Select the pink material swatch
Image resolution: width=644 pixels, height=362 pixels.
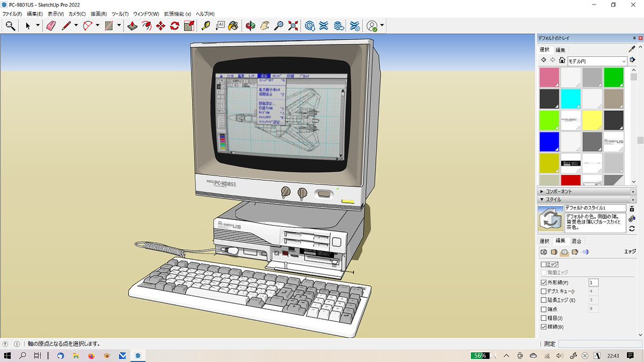pyautogui.click(x=549, y=77)
